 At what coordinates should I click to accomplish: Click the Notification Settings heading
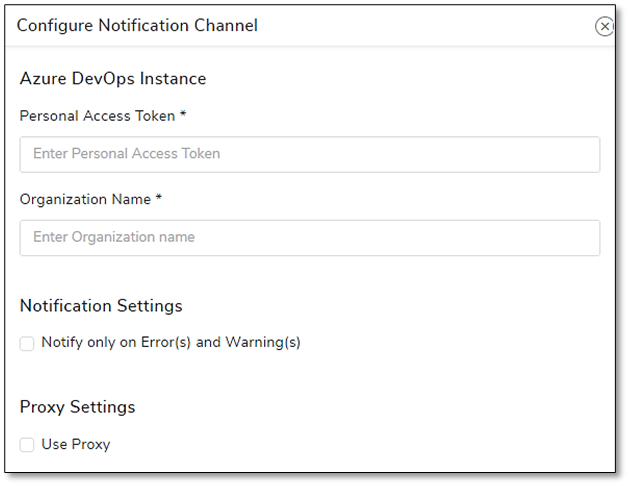pos(101,306)
